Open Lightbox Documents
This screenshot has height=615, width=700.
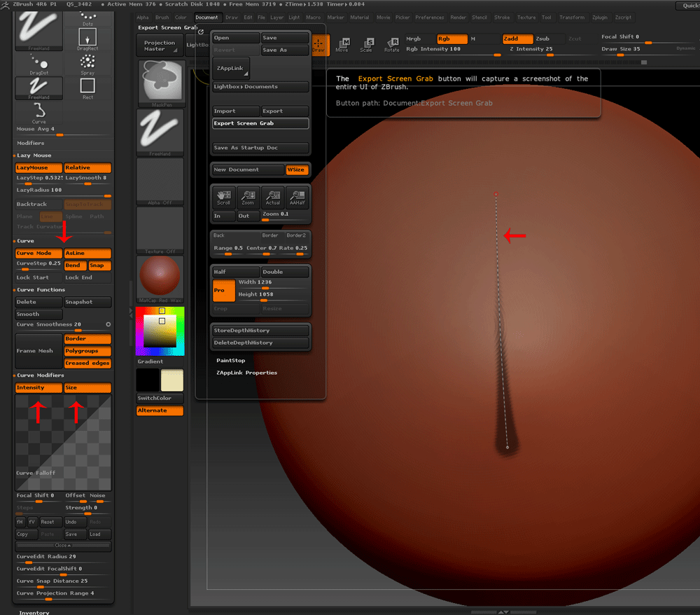(x=260, y=87)
